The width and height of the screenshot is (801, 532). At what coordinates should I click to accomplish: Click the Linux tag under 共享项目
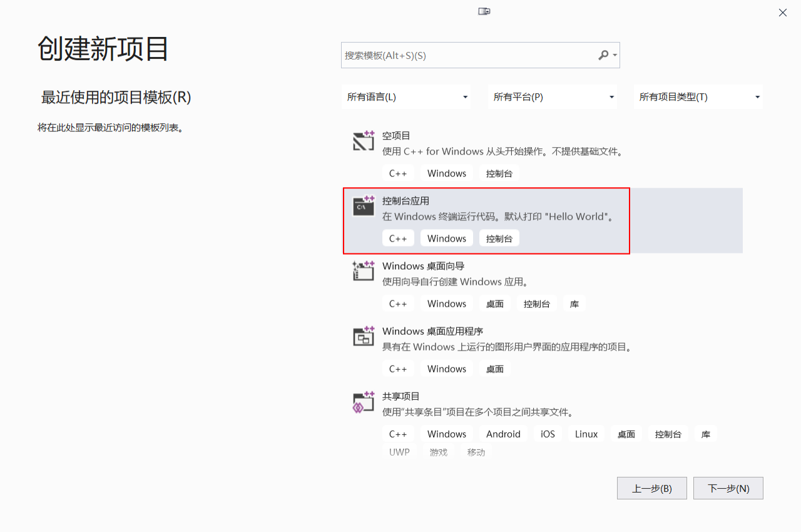click(x=586, y=434)
